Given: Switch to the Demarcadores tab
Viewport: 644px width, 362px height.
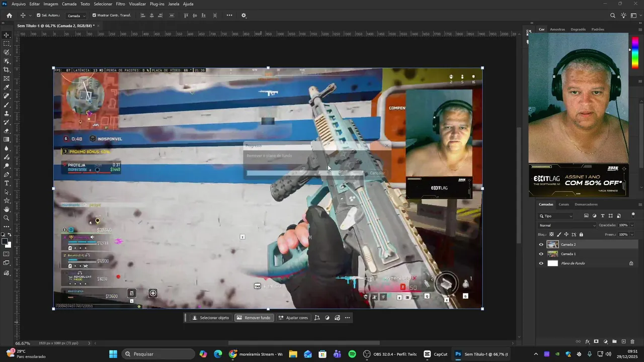Looking at the screenshot, I should [586, 204].
